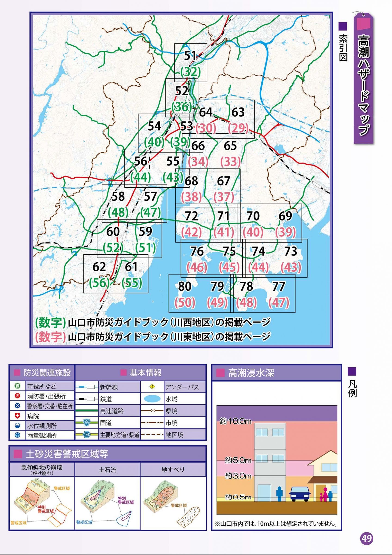Click map section number 70
The height and width of the screenshot is (555, 392).
[253, 216]
